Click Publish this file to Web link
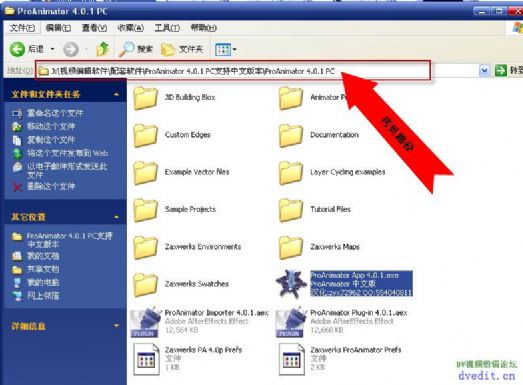The height and width of the screenshot is (385, 523). coord(67,153)
